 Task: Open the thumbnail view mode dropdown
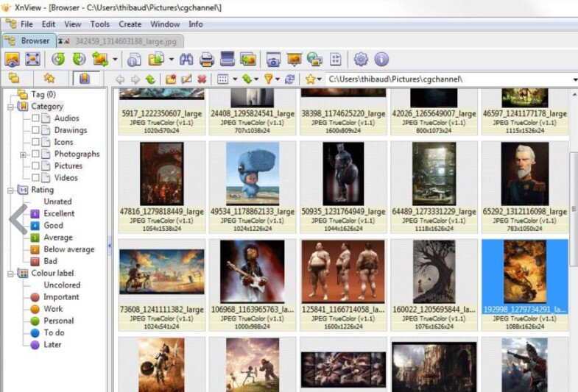(x=234, y=79)
